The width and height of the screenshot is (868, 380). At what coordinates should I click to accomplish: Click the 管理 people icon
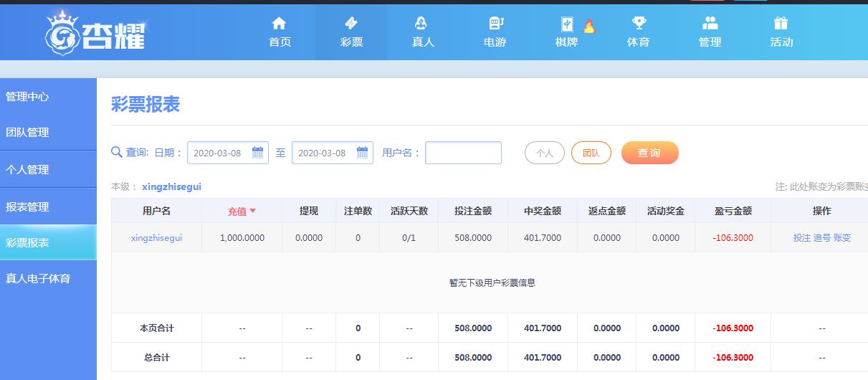click(710, 24)
